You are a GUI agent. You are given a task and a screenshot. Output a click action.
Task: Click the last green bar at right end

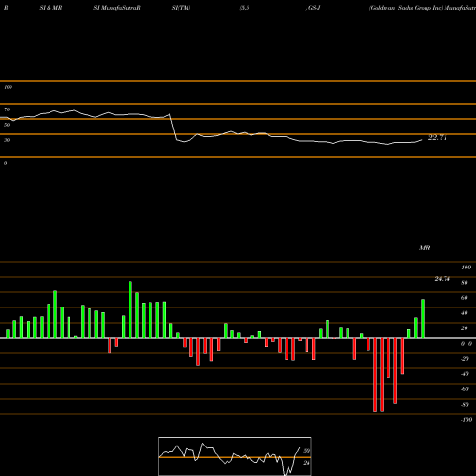423,319
